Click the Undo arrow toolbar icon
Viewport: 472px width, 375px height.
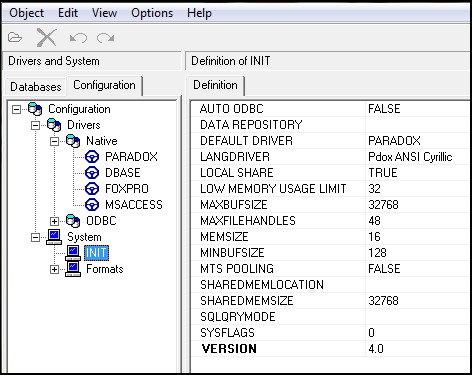point(78,38)
